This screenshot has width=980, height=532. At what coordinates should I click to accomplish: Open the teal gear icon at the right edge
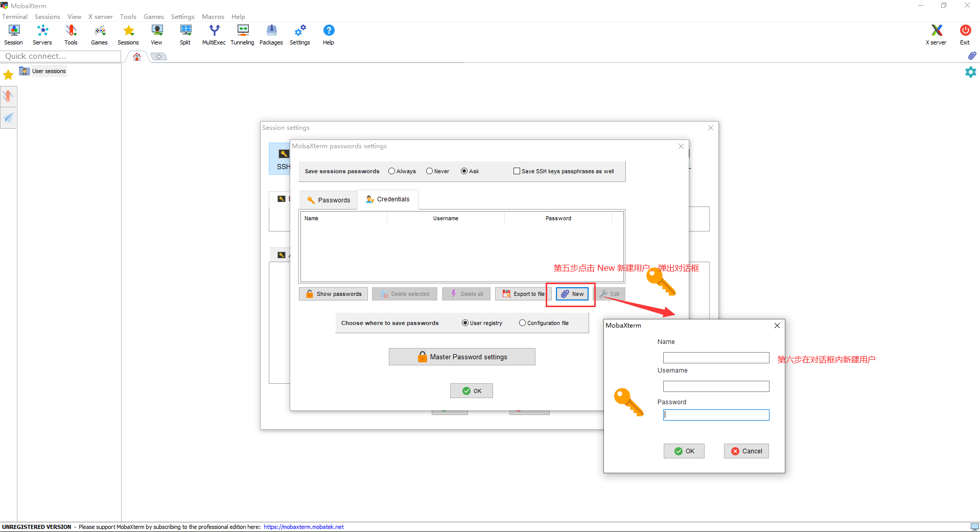tap(970, 72)
